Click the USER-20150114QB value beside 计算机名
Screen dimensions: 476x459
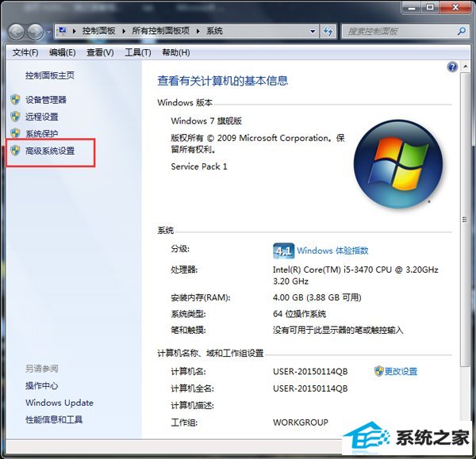pyautogui.click(x=310, y=372)
